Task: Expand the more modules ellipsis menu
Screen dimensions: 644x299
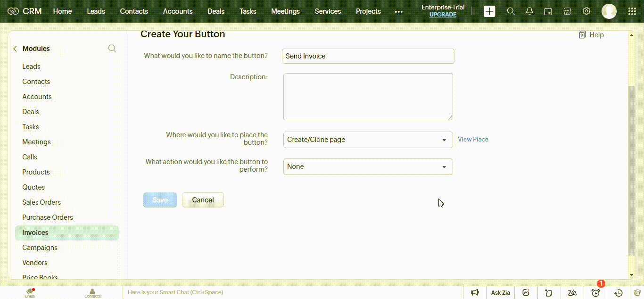Action: point(398,11)
